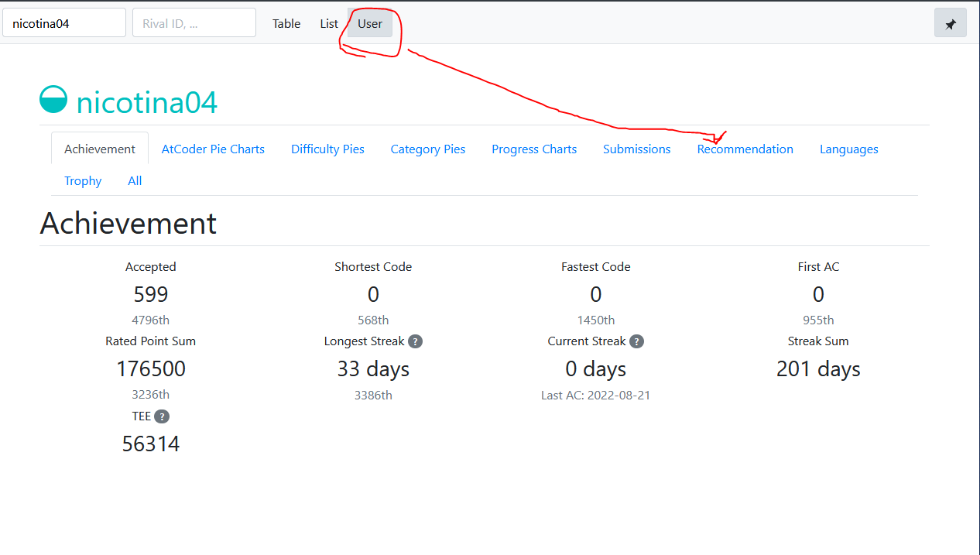This screenshot has height=555, width=980.
Task: Focus the Rival ID input field
Action: tap(194, 22)
